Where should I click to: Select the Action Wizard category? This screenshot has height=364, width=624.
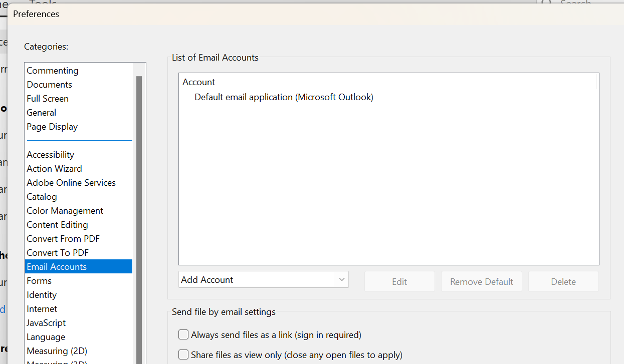click(x=54, y=168)
